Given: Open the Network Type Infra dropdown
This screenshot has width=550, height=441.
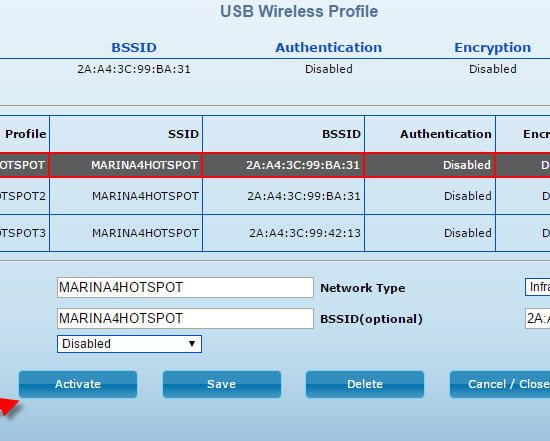Looking at the screenshot, I should 537,287.
